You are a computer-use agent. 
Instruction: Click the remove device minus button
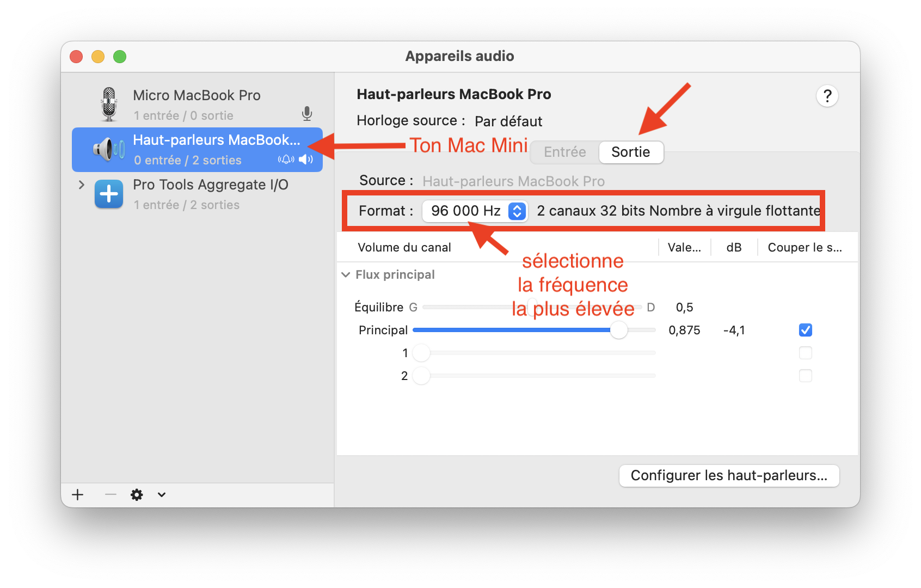[x=110, y=494]
